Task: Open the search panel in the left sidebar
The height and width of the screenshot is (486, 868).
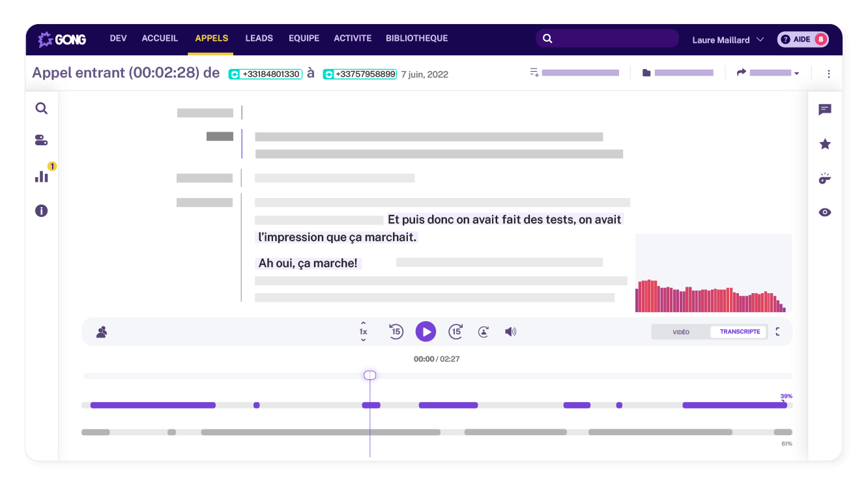Action: coord(41,108)
